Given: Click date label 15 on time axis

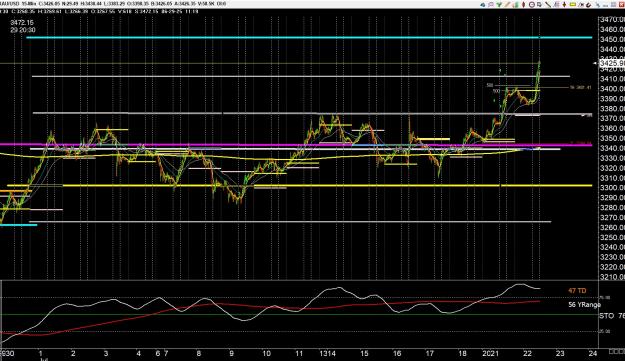Looking at the screenshot, I should click(364, 353).
